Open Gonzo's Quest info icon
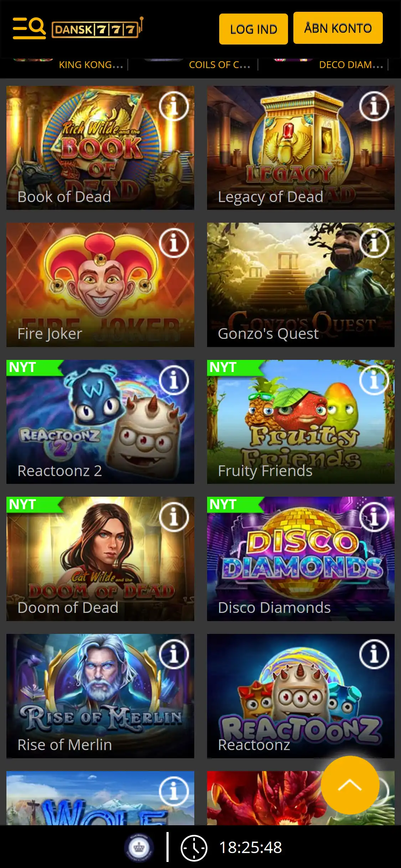401x868 pixels. (x=374, y=243)
